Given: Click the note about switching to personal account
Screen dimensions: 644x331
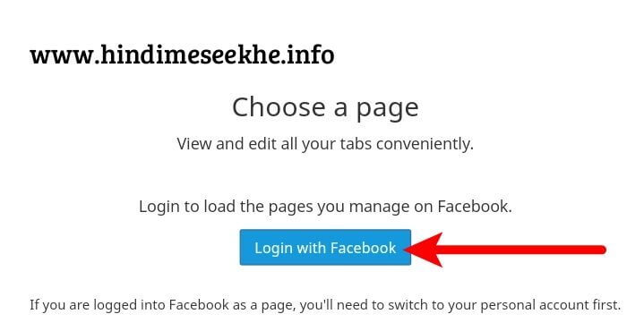Looking at the screenshot, I should click(x=325, y=305).
